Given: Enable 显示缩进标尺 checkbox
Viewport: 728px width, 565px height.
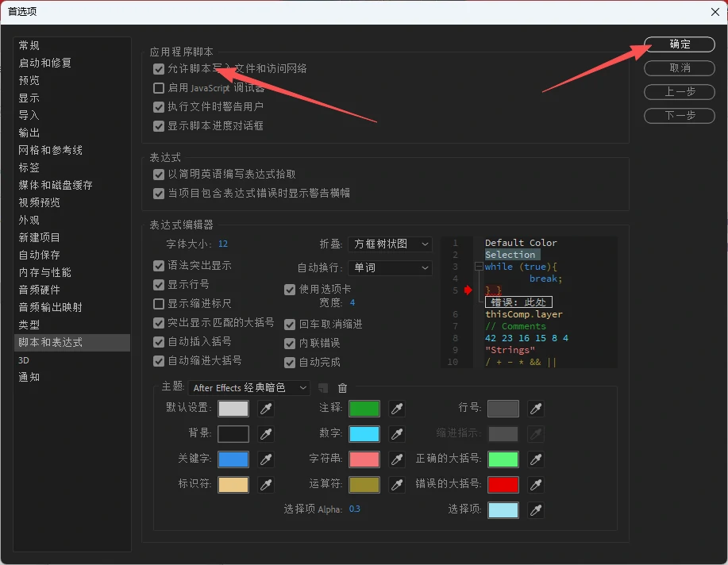Looking at the screenshot, I should (x=159, y=304).
